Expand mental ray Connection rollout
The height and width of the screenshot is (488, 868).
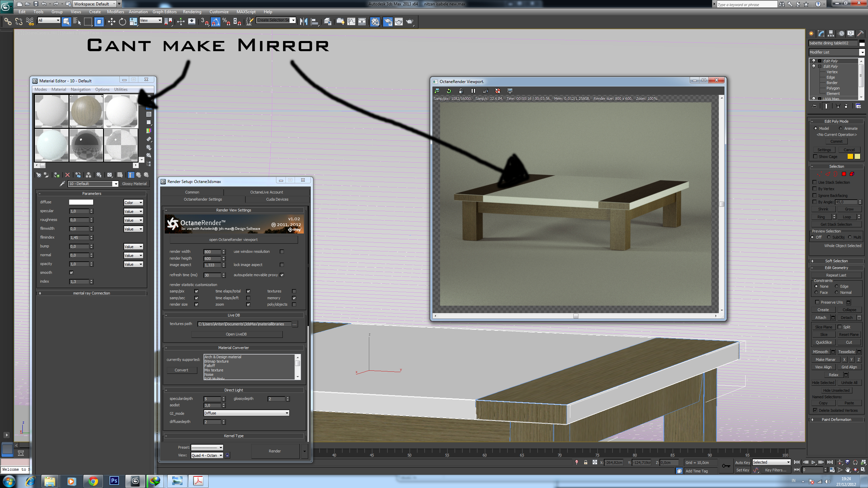[x=92, y=293]
